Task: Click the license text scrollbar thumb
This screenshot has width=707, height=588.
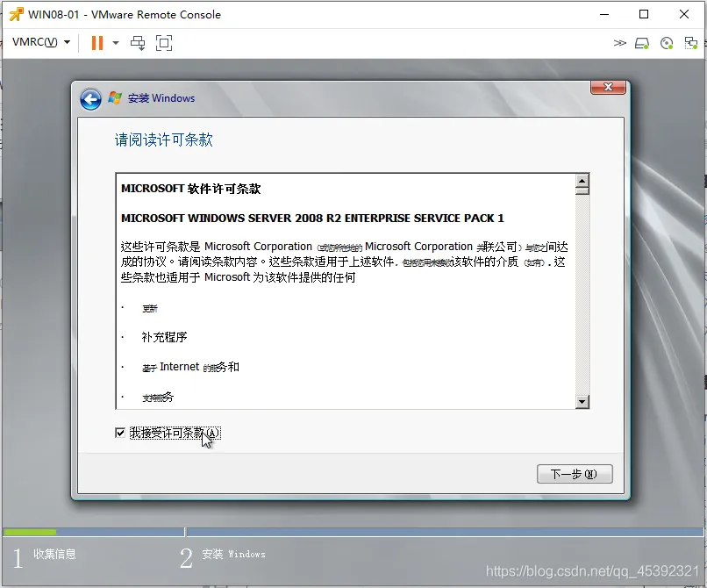Action: pyautogui.click(x=582, y=191)
